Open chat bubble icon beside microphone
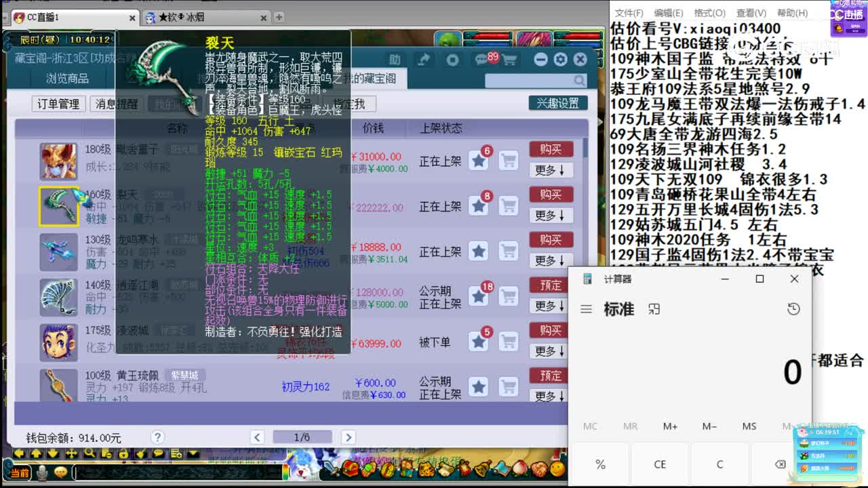 [61, 472]
